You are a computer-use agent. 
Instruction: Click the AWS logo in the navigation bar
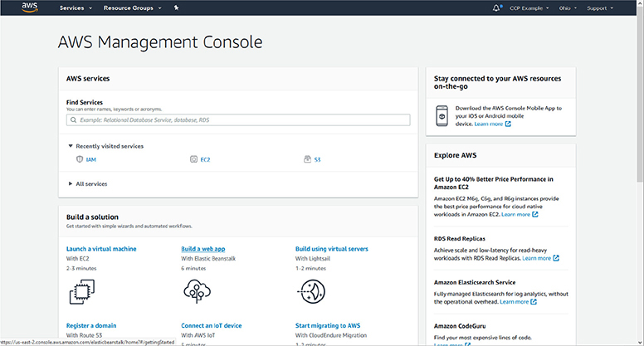pos(30,7)
